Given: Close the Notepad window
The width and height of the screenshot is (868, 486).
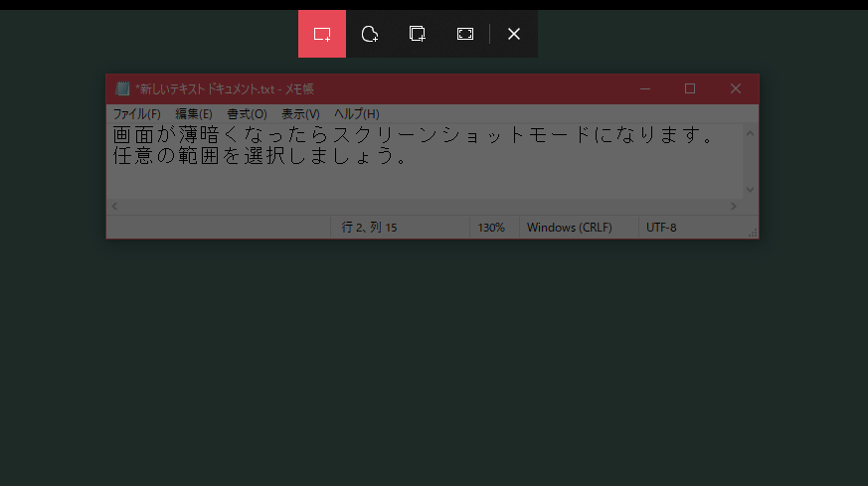Looking at the screenshot, I should (x=735, y=88).
